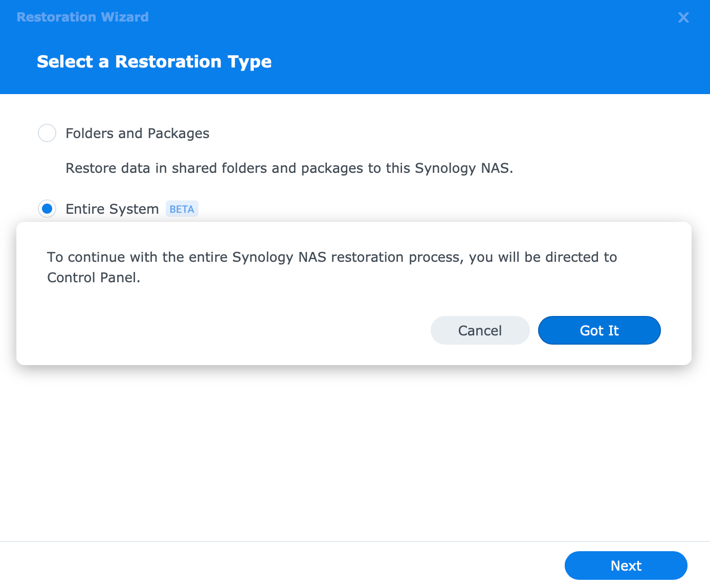710x588 pixels.
Task: Click the "Restoration Wizard" window title
Action: pos(82,17)
